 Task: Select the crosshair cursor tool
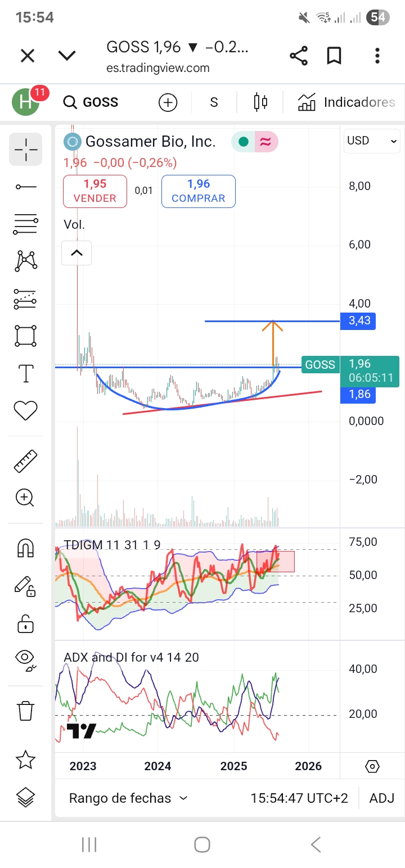25,149
